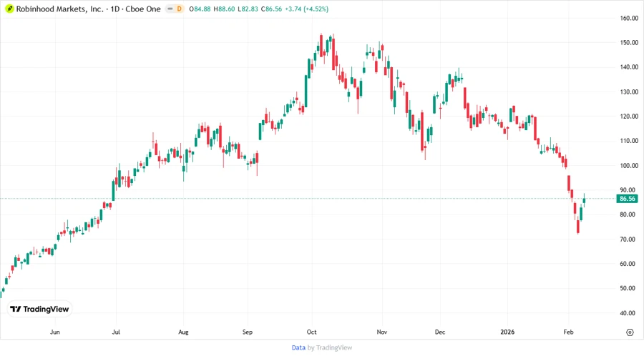Click the Nov label on time axis
The height and width of the screenshot is (356, 644).
[382, 332]
